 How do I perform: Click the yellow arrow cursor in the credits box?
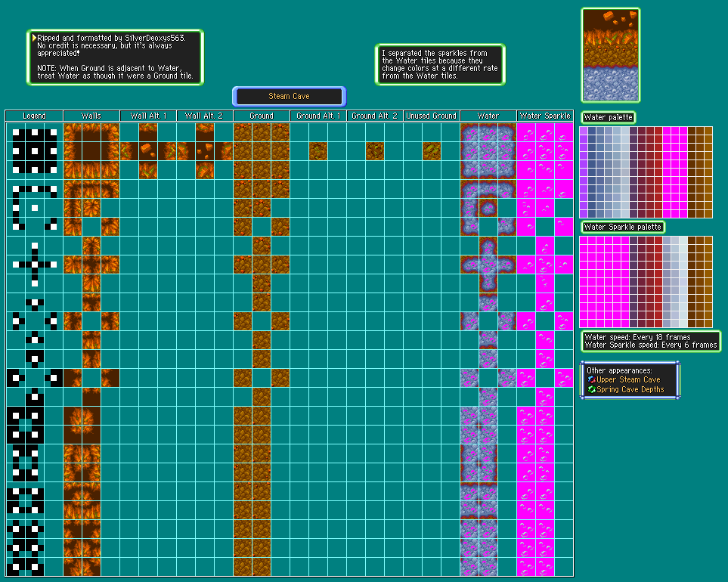tap(34, 38)
